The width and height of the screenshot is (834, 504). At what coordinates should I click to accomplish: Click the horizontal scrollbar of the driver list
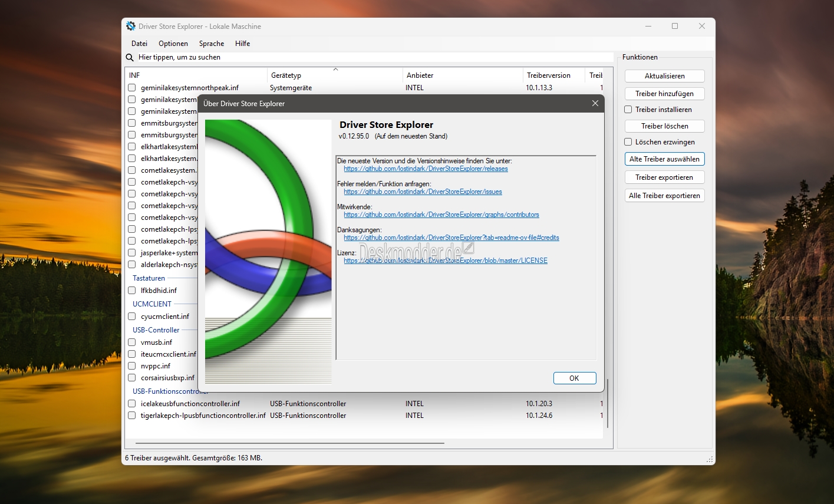click(x=290, y=443)
